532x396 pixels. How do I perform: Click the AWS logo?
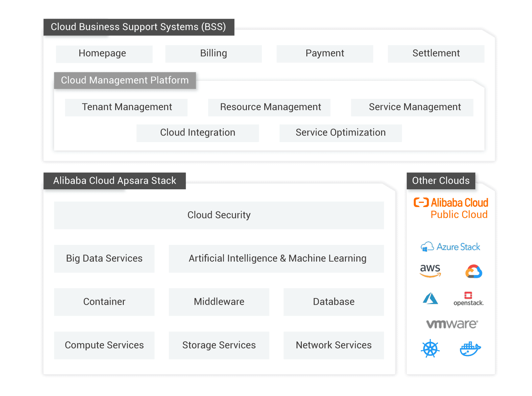pyautogui.click(x=430, y=271)
